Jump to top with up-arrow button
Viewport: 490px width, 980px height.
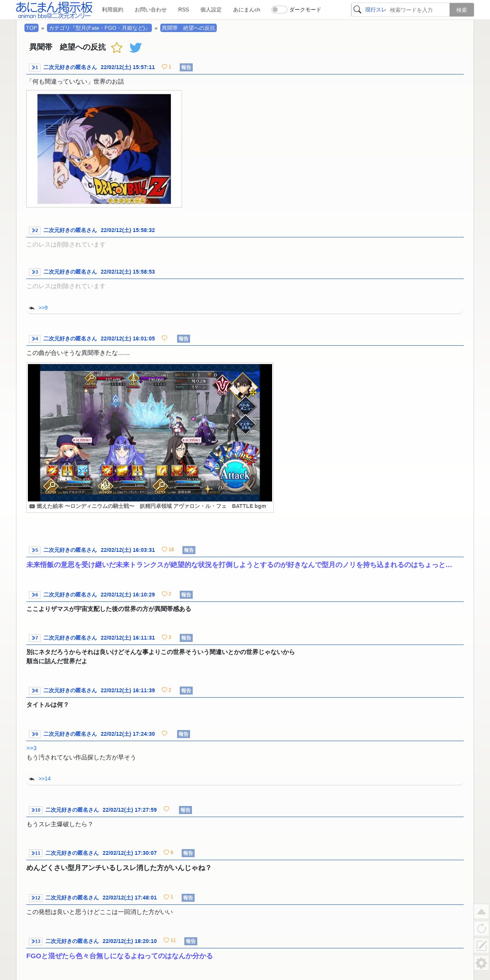tap(482, 912)
